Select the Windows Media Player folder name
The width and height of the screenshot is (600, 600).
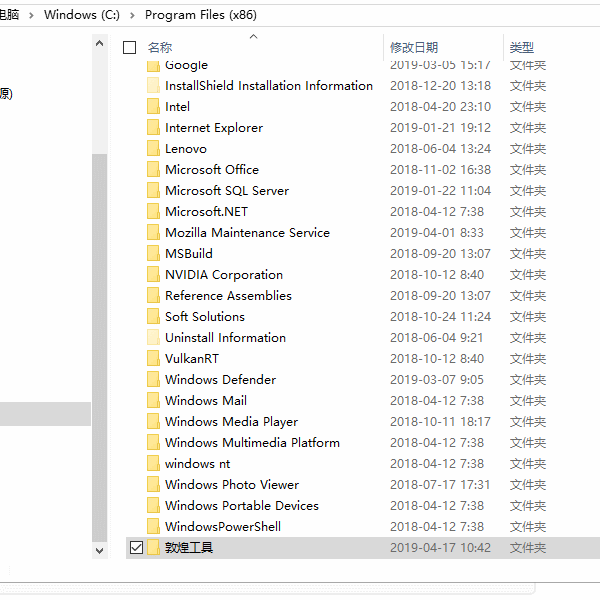(232, 422)
